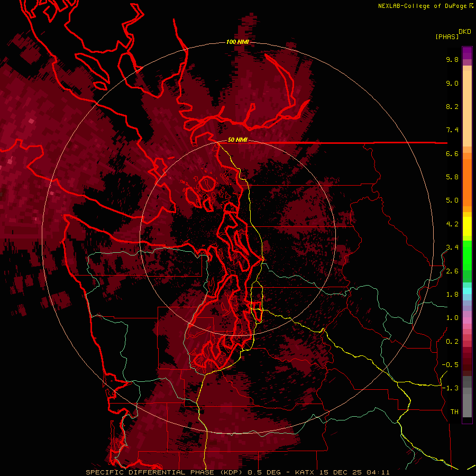Pick the purple segment atop the color bar
This screenshot has height=476, width=476.
click(x=467, y=53)
